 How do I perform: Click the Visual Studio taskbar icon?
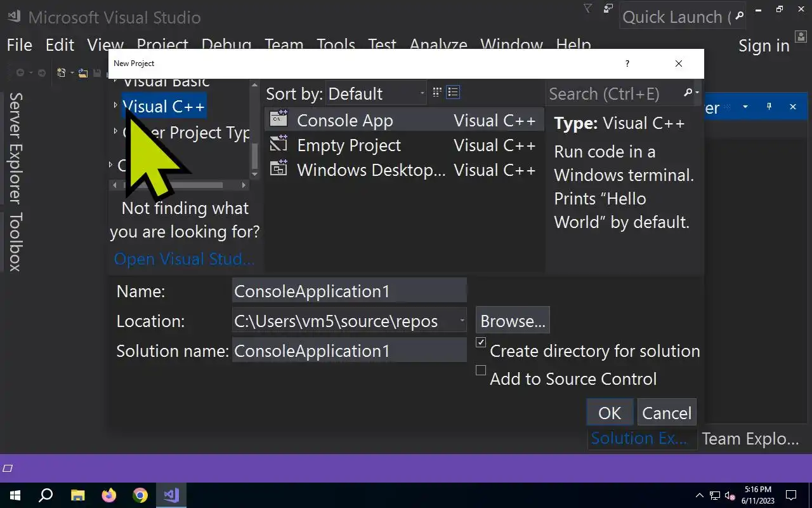171,495
